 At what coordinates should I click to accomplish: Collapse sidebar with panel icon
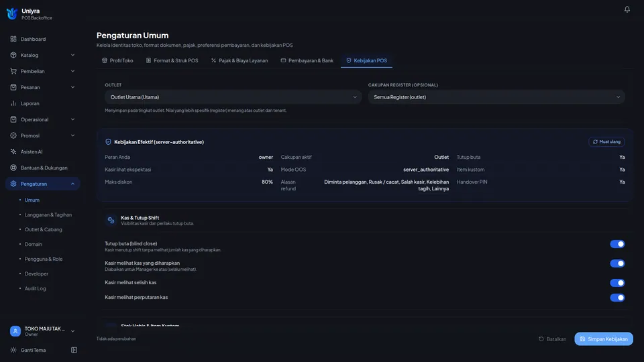click(74, 350)
